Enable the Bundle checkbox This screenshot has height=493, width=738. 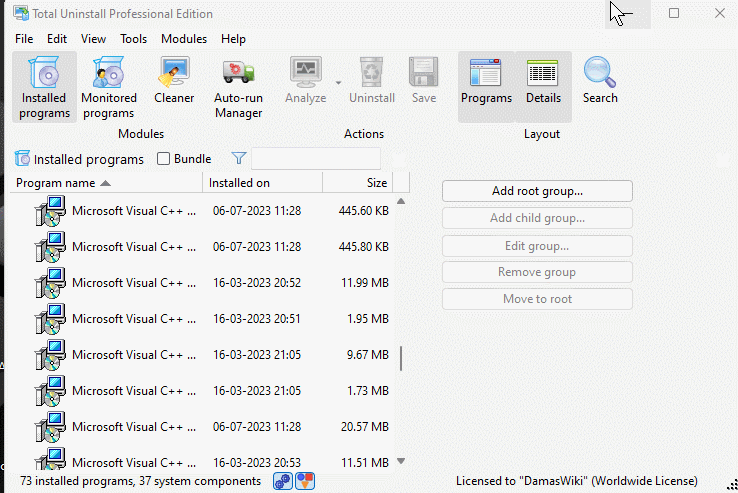click(x=163, y=159)
